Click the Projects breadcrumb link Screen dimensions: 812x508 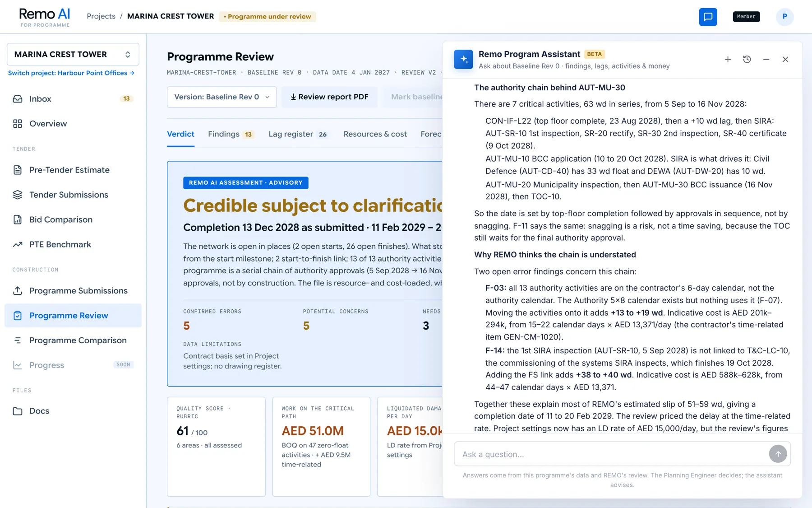point(101,16)
